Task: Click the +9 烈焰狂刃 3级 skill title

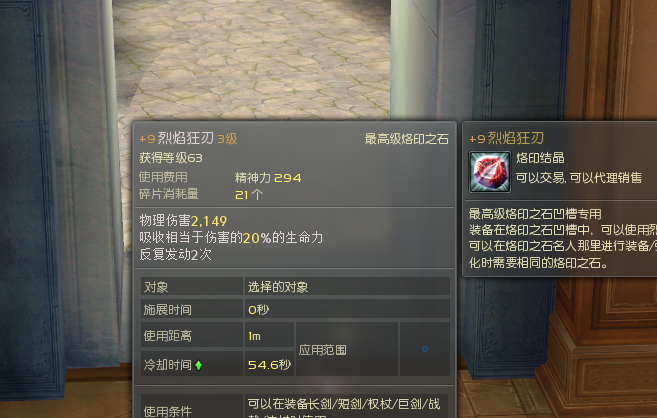Action: coord(188,138)
